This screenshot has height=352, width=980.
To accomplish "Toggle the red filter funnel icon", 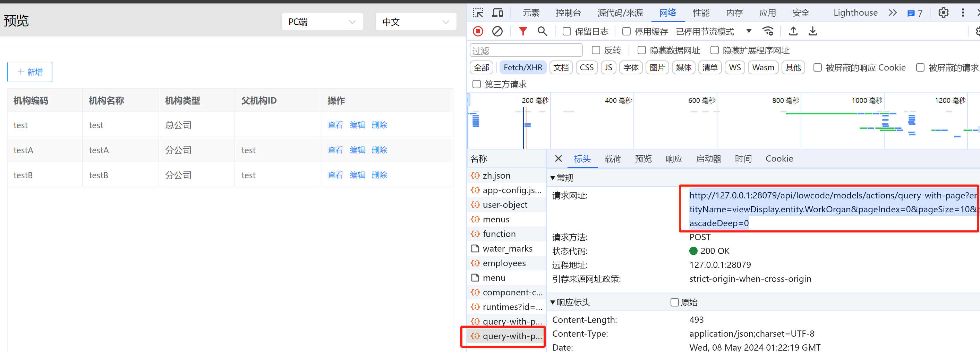I will pyautogui.click(x=523, y=31).
